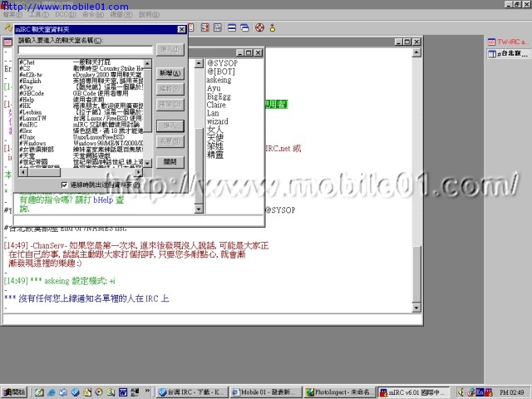
Task: Select the TW-IRC status entry in the switchbar
Action: pyautogui.click(x=508, y=42)
